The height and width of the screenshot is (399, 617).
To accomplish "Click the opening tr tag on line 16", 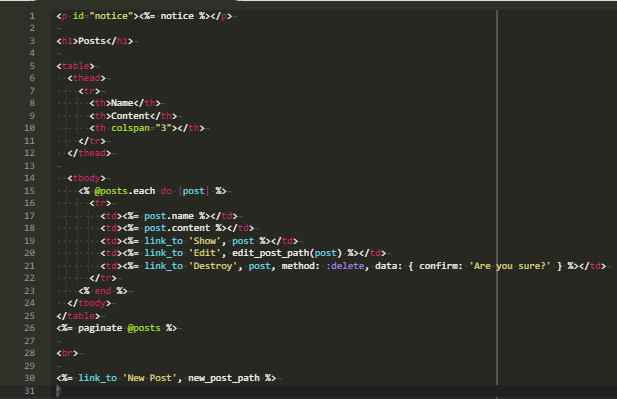I will click(100, 203).
